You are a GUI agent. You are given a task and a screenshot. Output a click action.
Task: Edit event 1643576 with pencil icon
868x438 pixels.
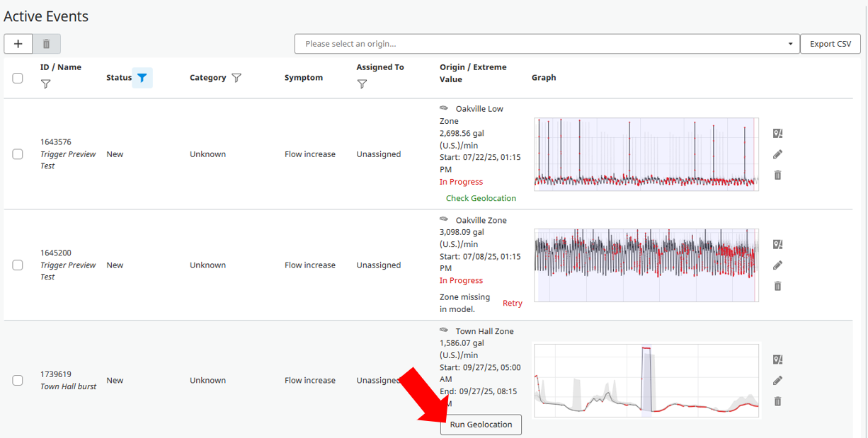777,154
